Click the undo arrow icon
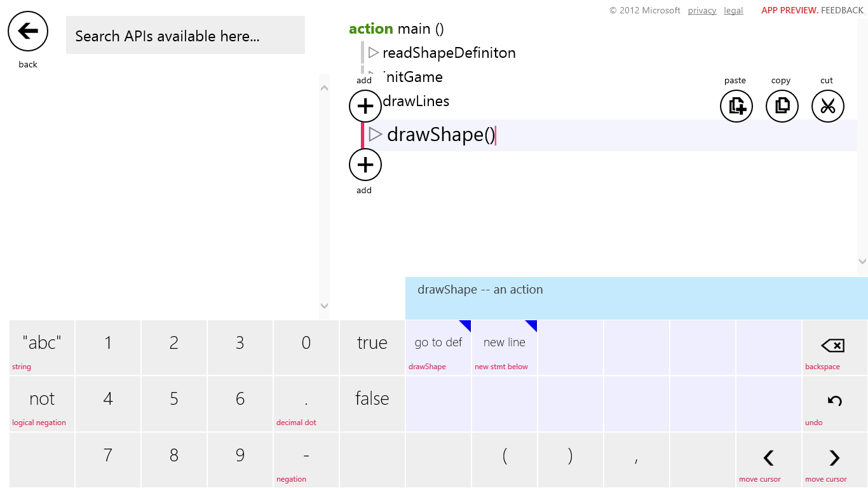This screenshot has height=488, width=868. point(834,401)
